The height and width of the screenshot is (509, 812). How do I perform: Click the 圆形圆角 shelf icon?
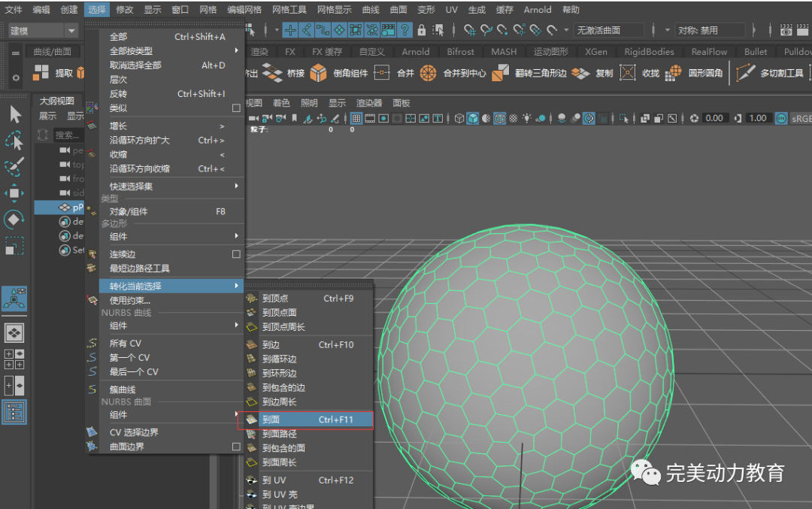click(673, 73)
